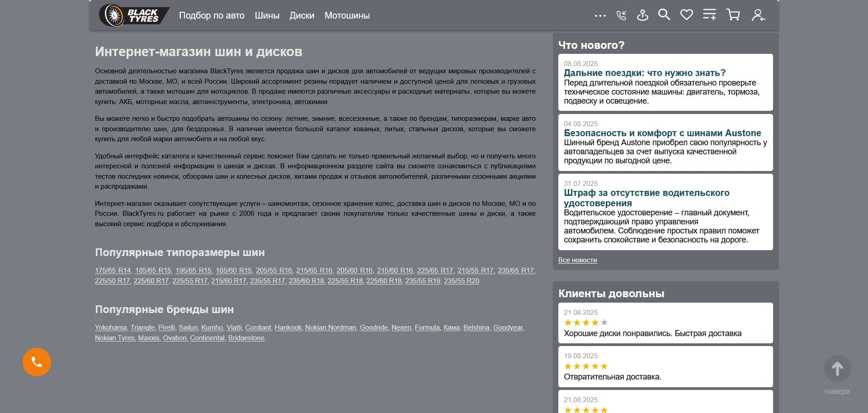Open search with the magnifier icon
Image resolution: width=868 pixels, height=413 pixels.
[x=664, y=15]
